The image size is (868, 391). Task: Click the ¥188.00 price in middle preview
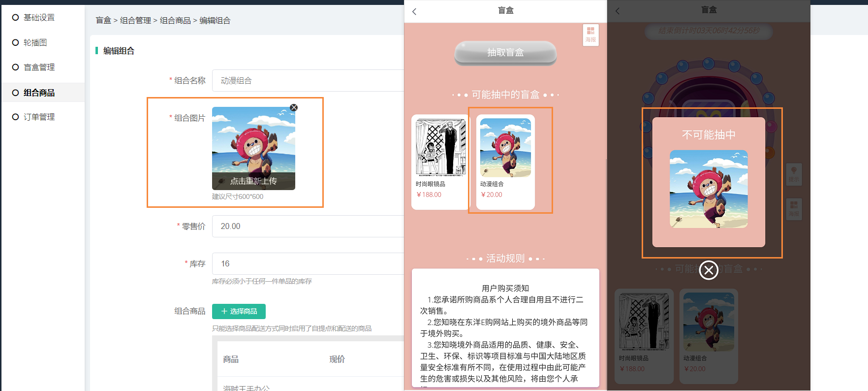pyautogui.click(x=429, y=195)
